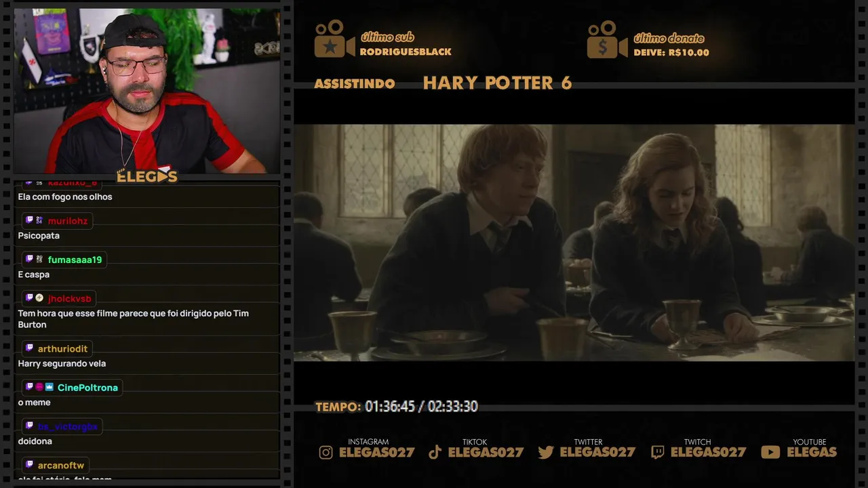Screen dimensions: 868x488
Task: Click the ELEGAS logo under the webcam
Action: (x=147, y=177)
